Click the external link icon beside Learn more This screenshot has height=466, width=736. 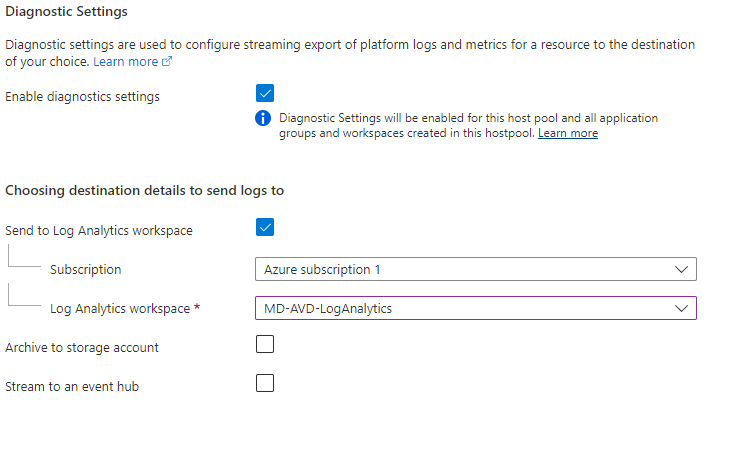167,62
